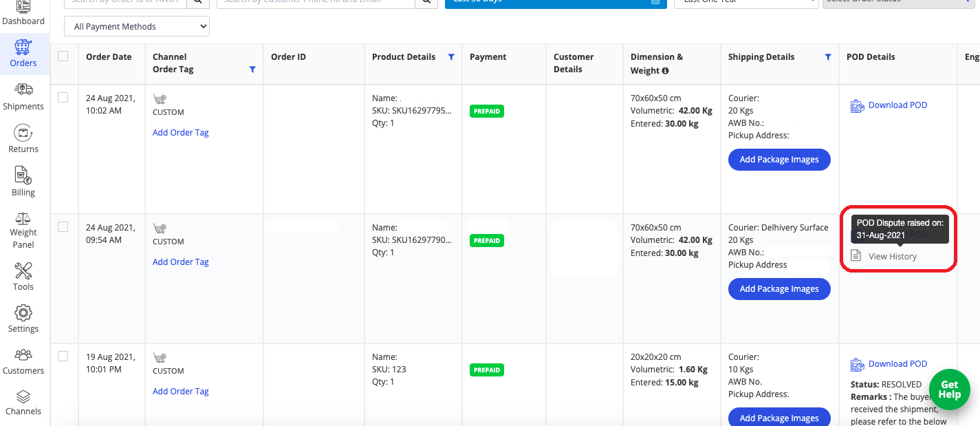Screen dimensions: 980x426
Task: Click the Payment column header
Action: [x=488, y=57]
